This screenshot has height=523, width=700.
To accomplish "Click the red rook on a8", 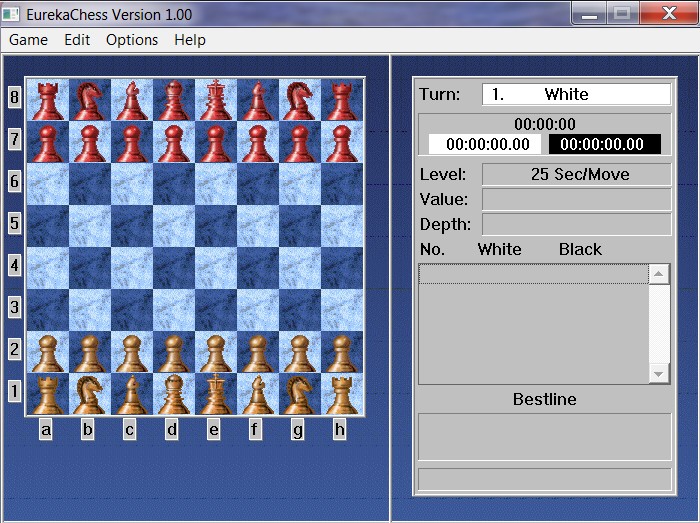I will tap(48, 100).
